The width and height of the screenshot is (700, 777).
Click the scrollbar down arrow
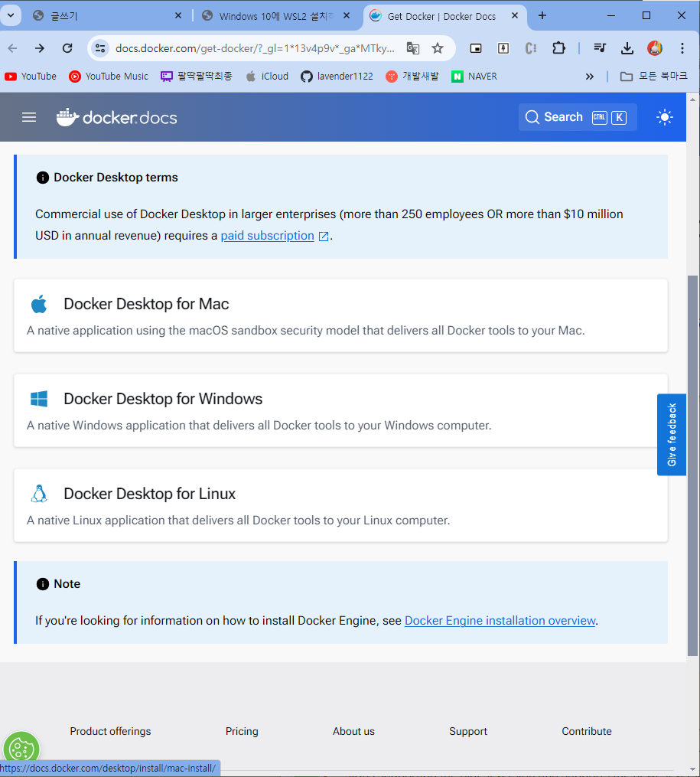tap(692, 769)
